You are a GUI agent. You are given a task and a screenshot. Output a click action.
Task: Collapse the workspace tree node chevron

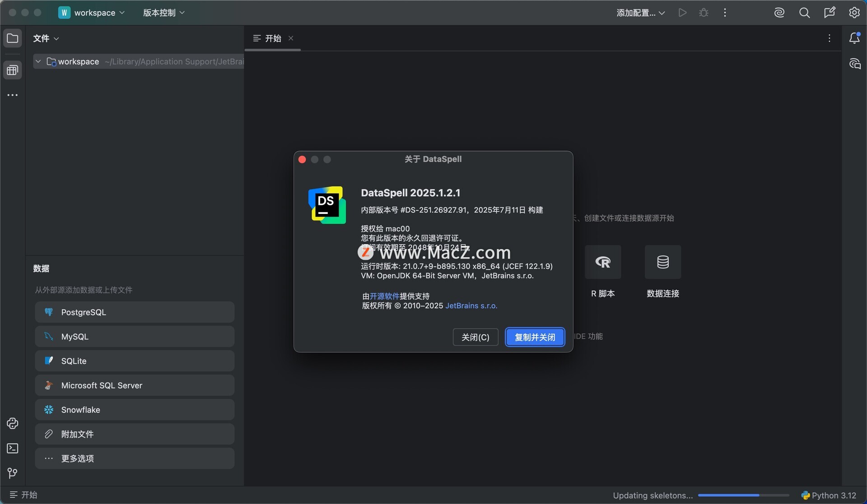(x=38, y=61)
